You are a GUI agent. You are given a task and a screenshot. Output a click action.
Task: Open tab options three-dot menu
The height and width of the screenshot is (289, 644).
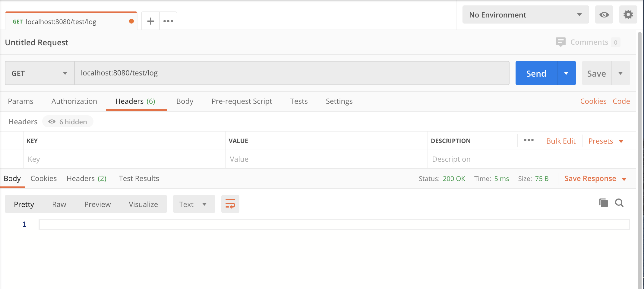168,21
